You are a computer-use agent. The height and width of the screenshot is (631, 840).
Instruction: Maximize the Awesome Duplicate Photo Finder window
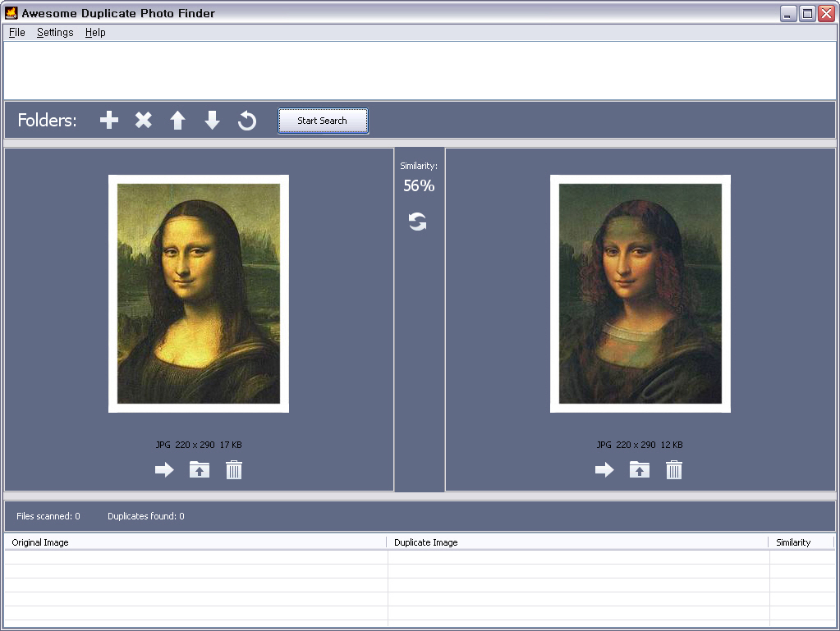point(807,13)
